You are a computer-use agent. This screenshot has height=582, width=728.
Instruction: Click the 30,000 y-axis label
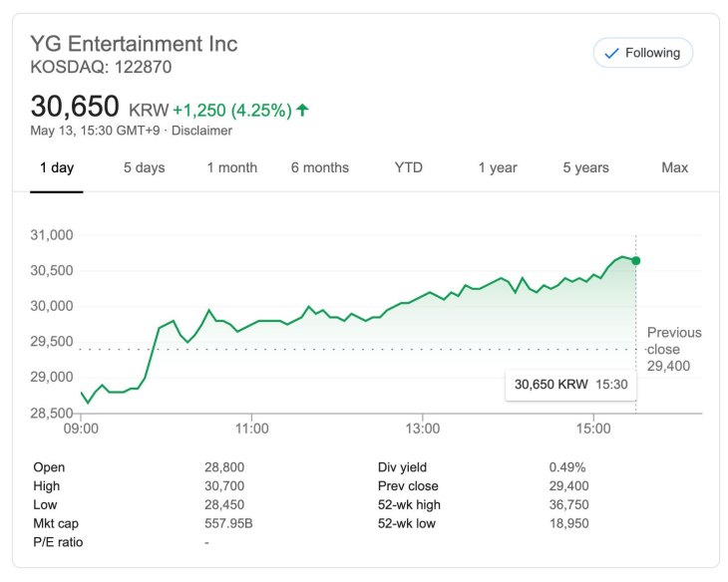(x=52, y=306)
